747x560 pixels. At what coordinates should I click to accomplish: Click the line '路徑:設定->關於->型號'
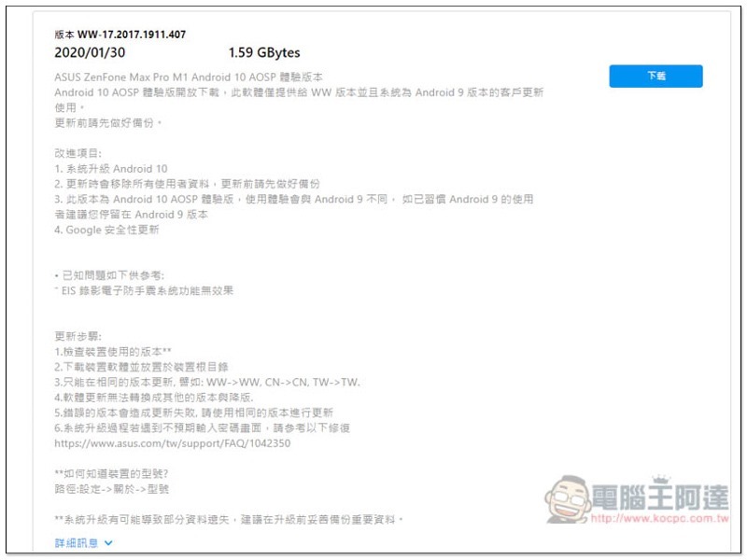click(x=111, y=489)
